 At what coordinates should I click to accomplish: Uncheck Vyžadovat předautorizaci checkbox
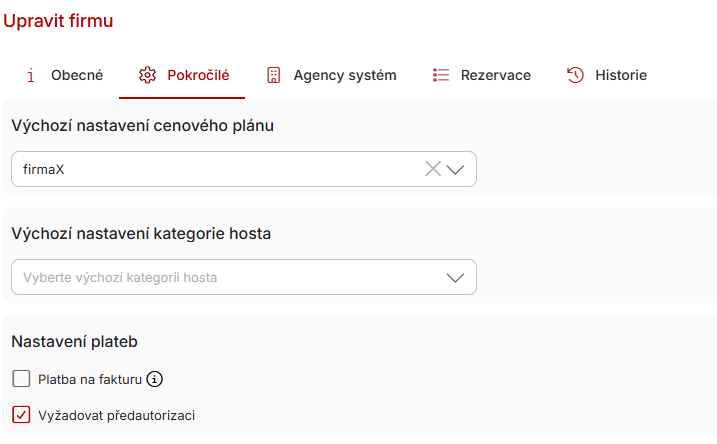[x=21, y=414]
